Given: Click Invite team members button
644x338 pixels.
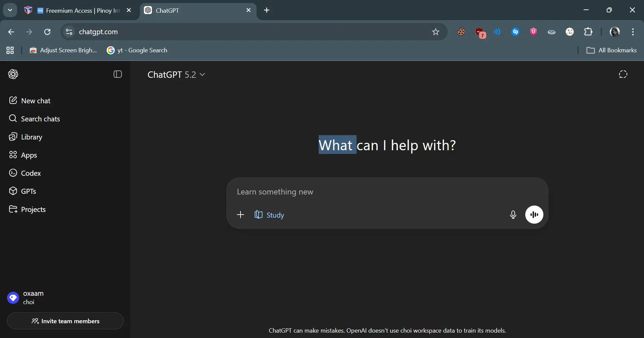Looking at the screenshot, I should click(x=65, y=321).
